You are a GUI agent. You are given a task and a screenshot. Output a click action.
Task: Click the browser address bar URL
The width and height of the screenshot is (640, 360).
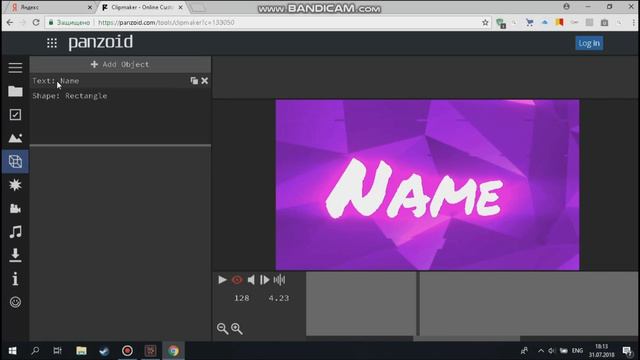point(166,22)
